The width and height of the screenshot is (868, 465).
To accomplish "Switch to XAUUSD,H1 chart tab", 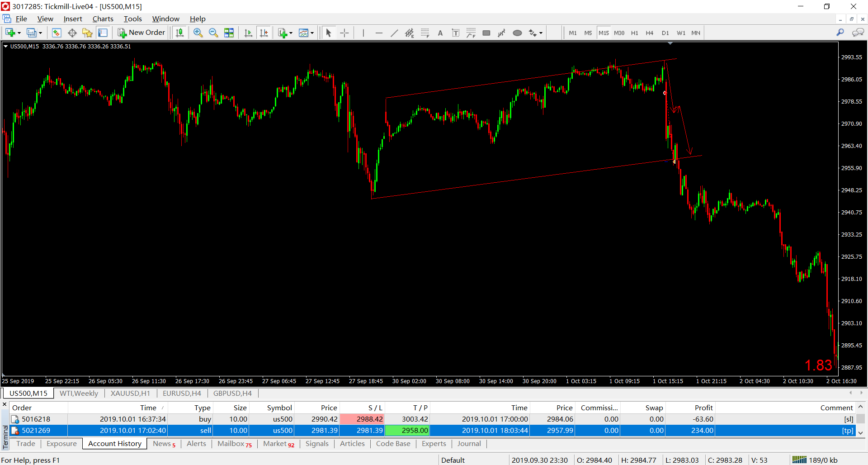I will pyautogui.click(x=130, y=393).
